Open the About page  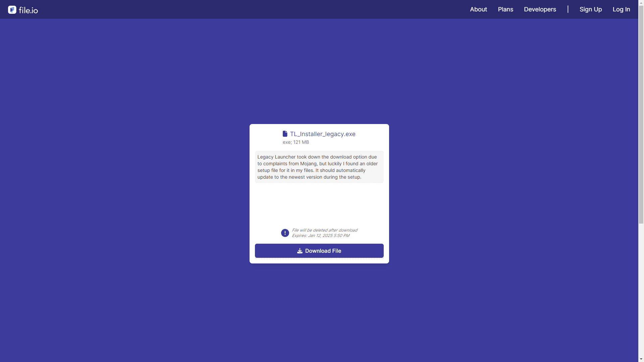tap(478, 9)
